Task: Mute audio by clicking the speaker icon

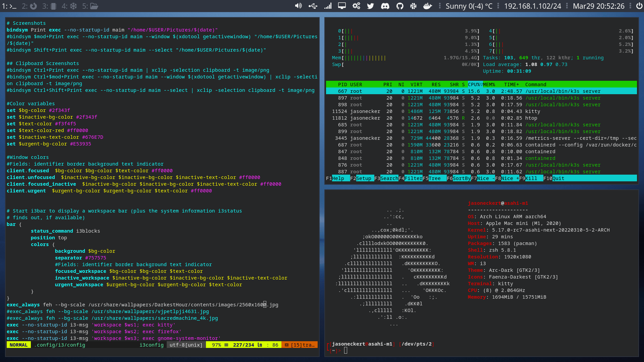Action: coord(298,6)
